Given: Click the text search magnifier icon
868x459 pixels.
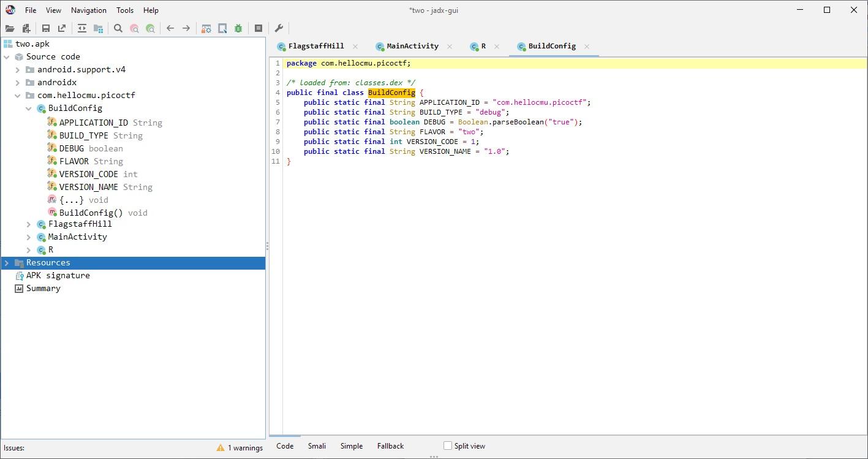Looking at the screenshot, I should [118, 28].
